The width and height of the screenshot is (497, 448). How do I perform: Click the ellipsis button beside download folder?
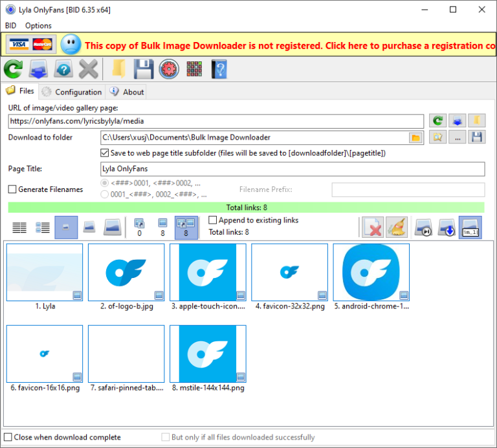pyautogui.click(x=458, y=138)
